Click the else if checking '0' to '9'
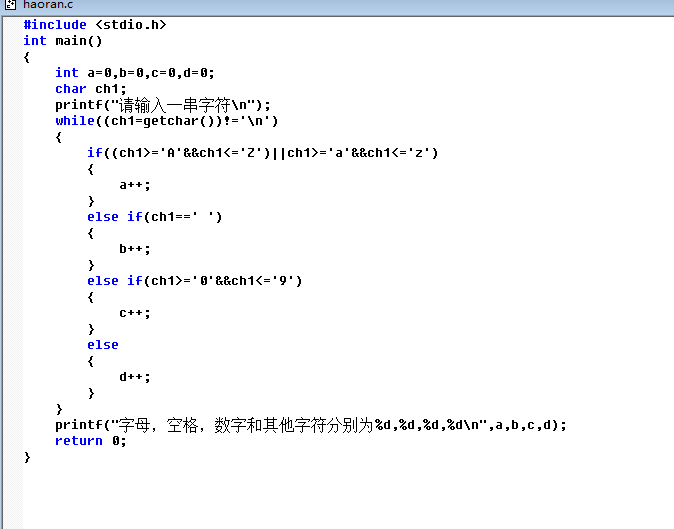This screenshot has width=674, height=529. [195, 281]
